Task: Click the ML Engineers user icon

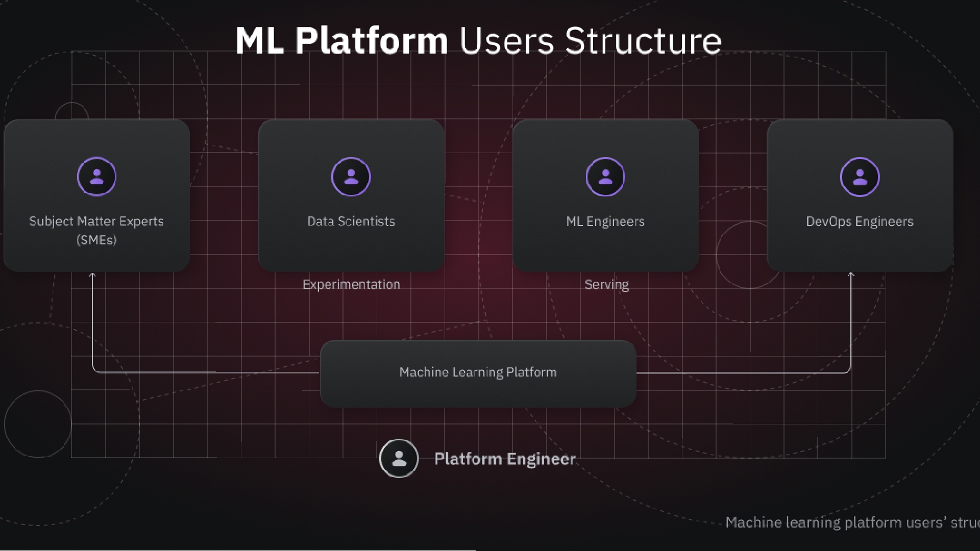Action: click(605, 177)
